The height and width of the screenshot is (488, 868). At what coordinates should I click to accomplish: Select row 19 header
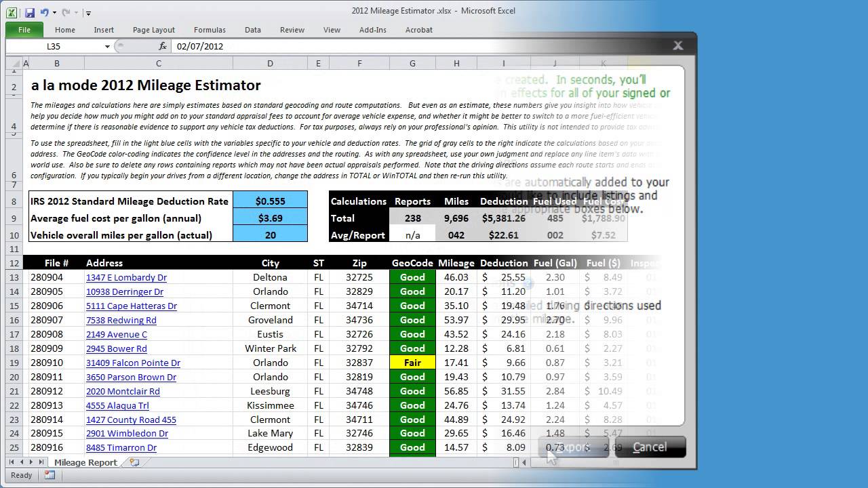click(x=14, y=363)
